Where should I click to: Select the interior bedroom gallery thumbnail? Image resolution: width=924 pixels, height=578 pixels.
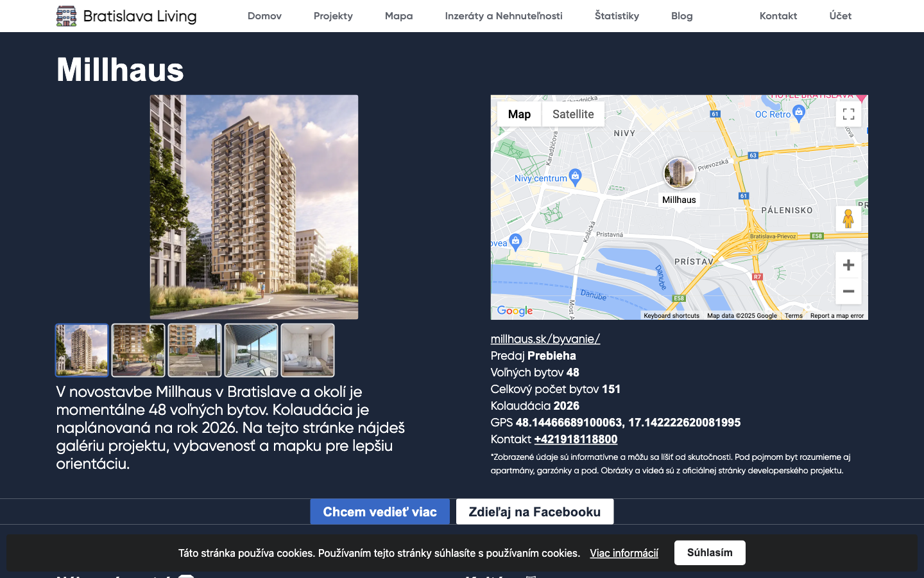pyautogui.click(x=307, y=350)
